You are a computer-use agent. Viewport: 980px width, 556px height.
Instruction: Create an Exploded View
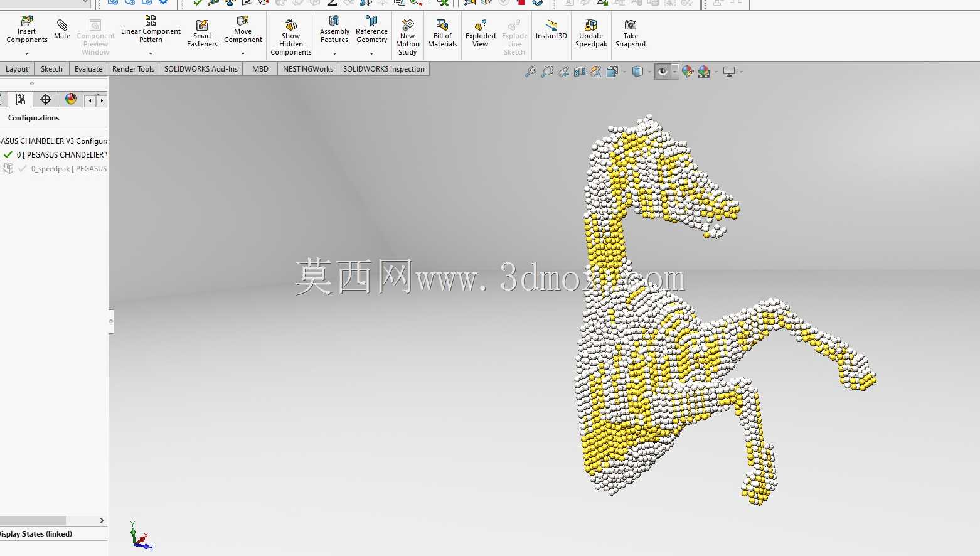click(x=481, y=33)
